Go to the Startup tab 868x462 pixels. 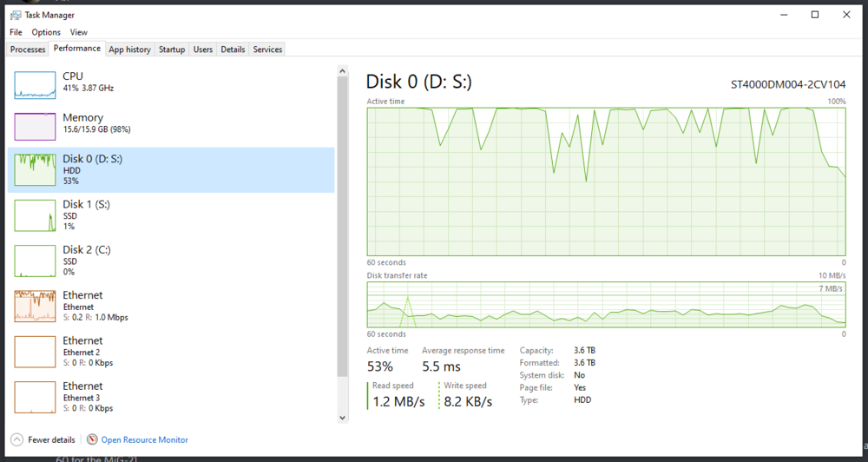172,49
